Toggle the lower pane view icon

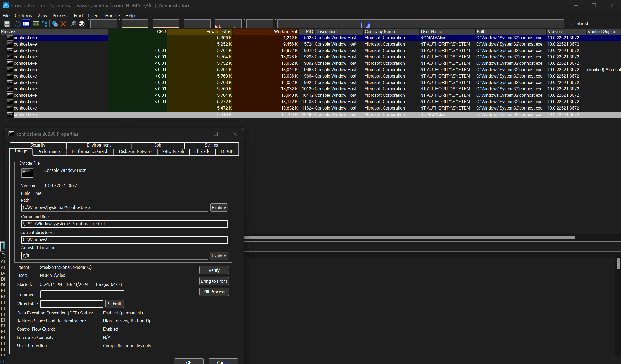(26, 24)
